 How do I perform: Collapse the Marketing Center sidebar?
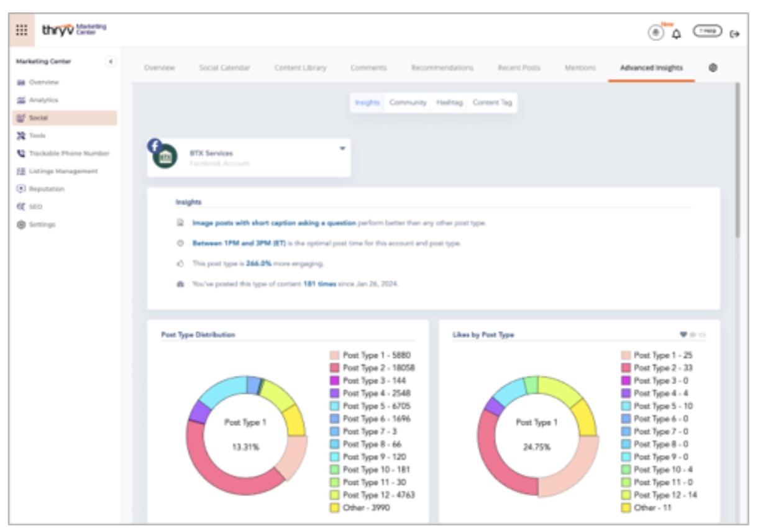point(111,62)
